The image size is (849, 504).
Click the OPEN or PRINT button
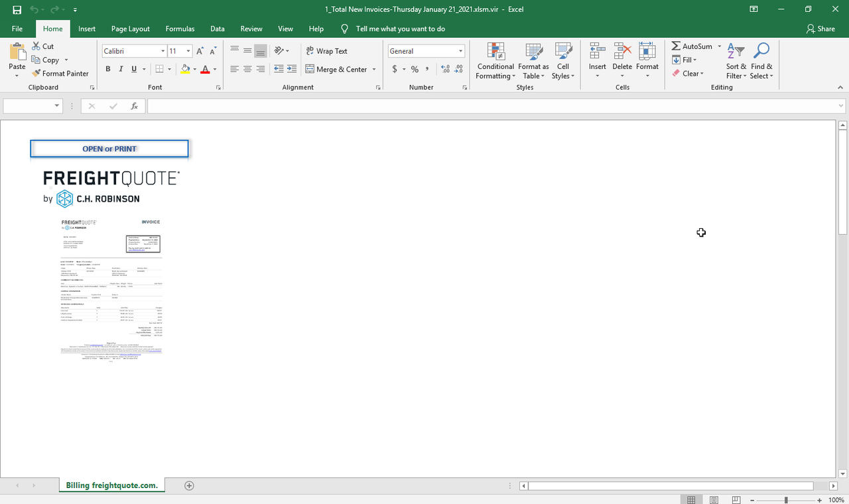[x=109, y=149]
